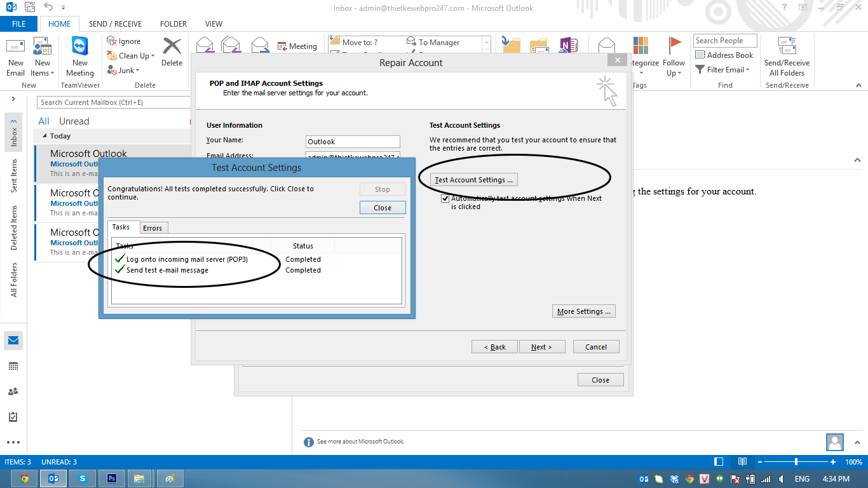Create a New Email from the ribbon
This screenshot has height=488, width=868.
click(x=16, y=58)
